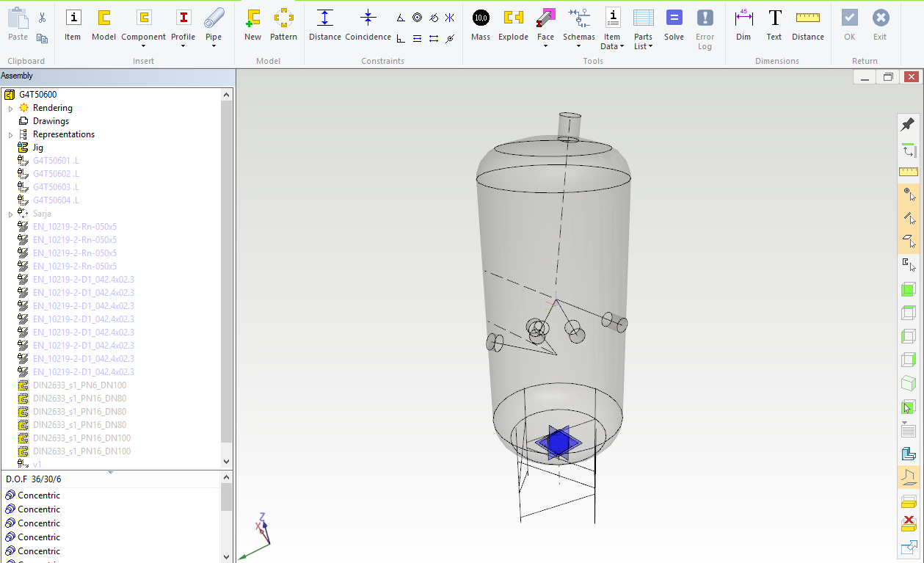Screen dimensions: 924x563
Task: Click the assembly tree vertical scrollbar
Action: pyautogui.click(x=226, y=272)
